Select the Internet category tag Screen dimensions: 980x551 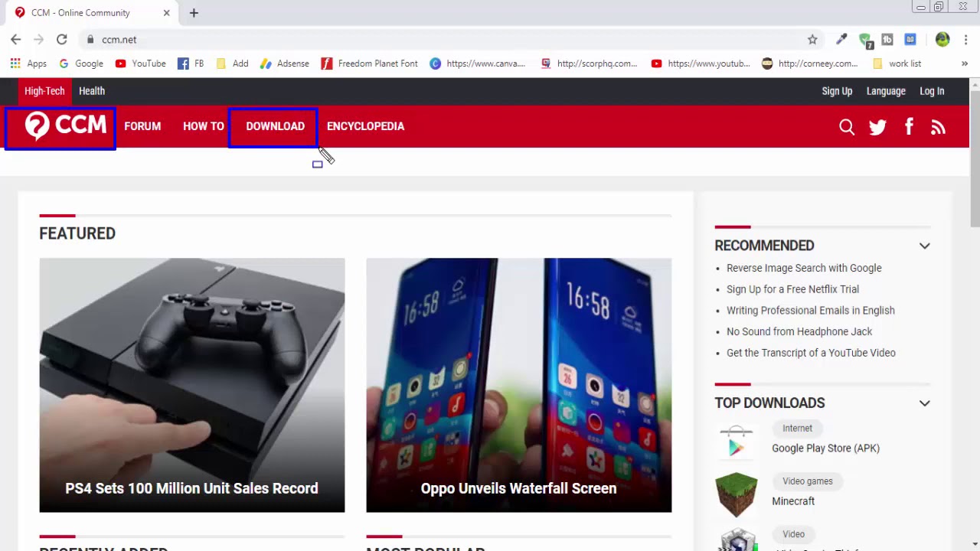click(x=797, y=429)
